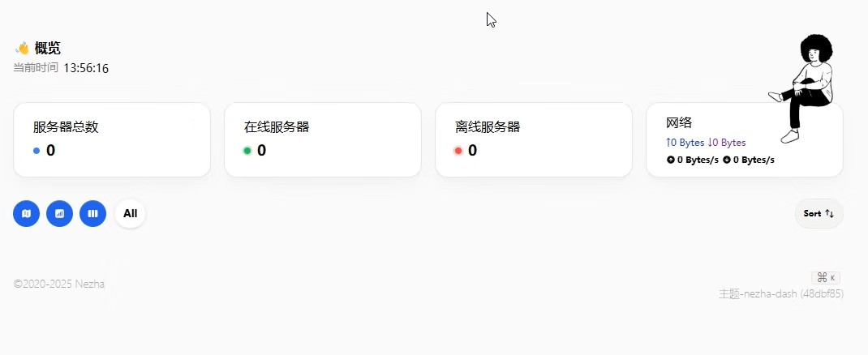Click the download speed arrow icon
Screen dimensions: 868x355
(727, 160)
